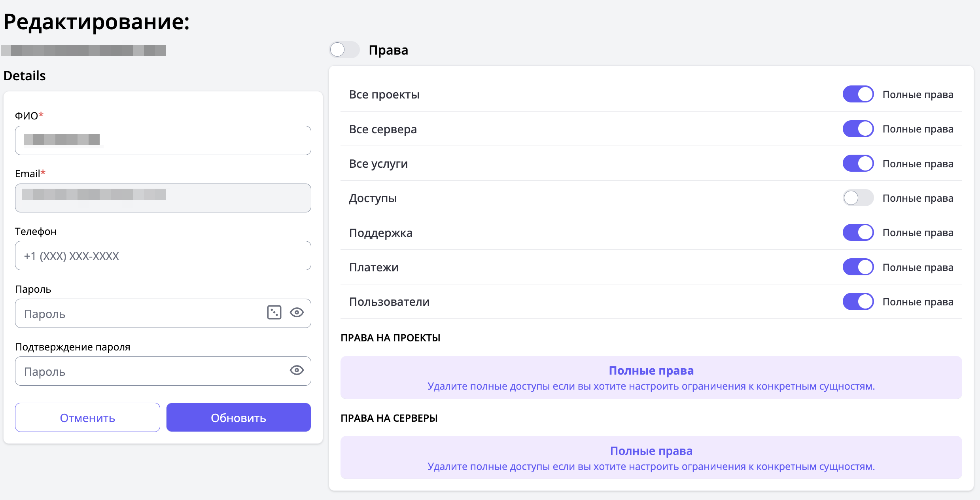980x500 pixels.
Task: Click the dice icon to generate a password
Action: point(274,312)
